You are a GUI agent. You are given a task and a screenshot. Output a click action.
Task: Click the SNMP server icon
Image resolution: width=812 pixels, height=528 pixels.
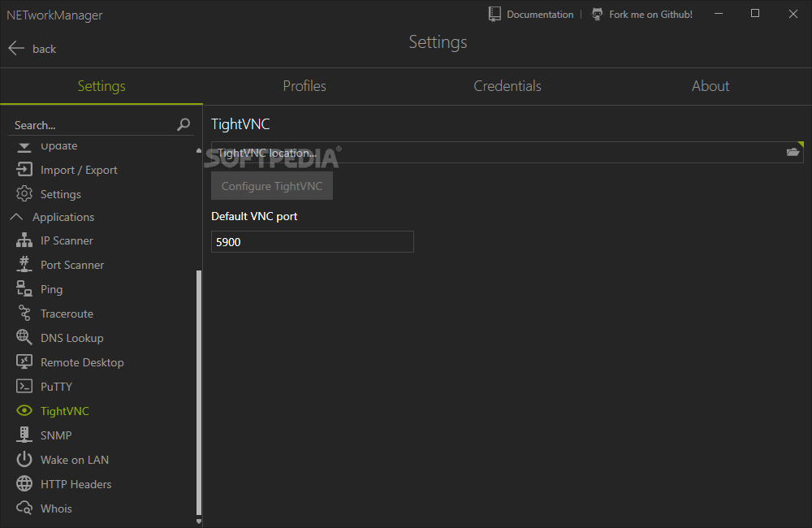(x=24, y=435)
